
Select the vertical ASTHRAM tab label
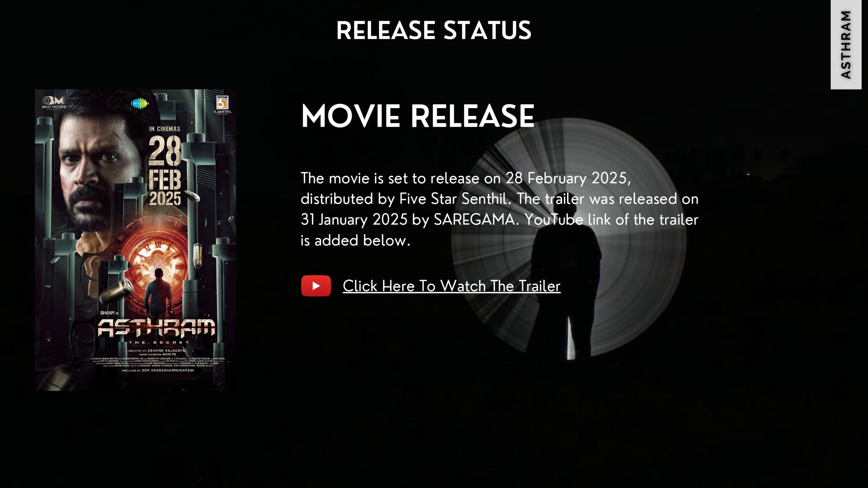coord(846,44)
